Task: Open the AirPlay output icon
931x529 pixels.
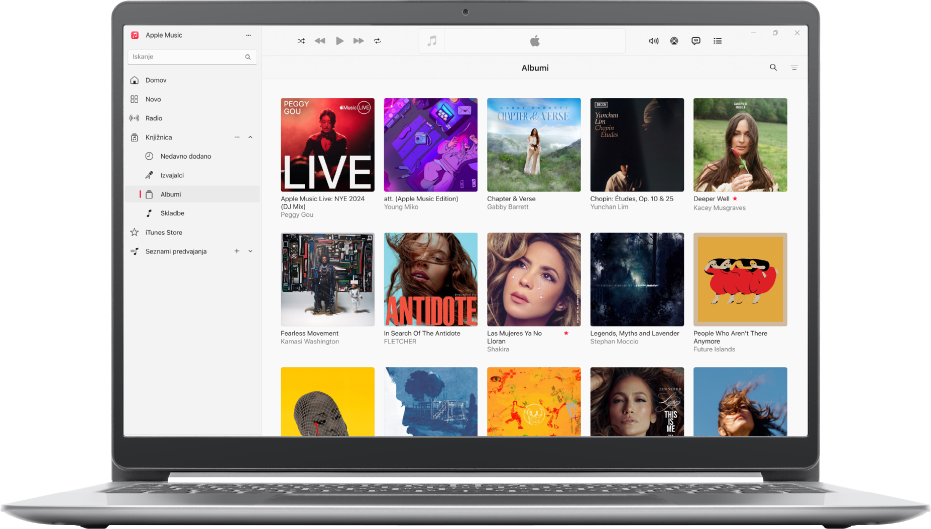Action: 674,41
